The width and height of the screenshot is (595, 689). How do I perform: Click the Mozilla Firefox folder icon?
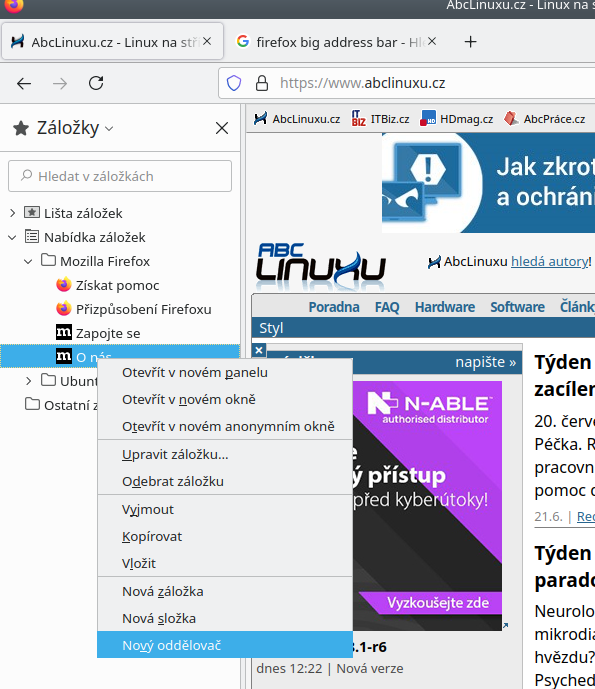(x=48, y=260)
